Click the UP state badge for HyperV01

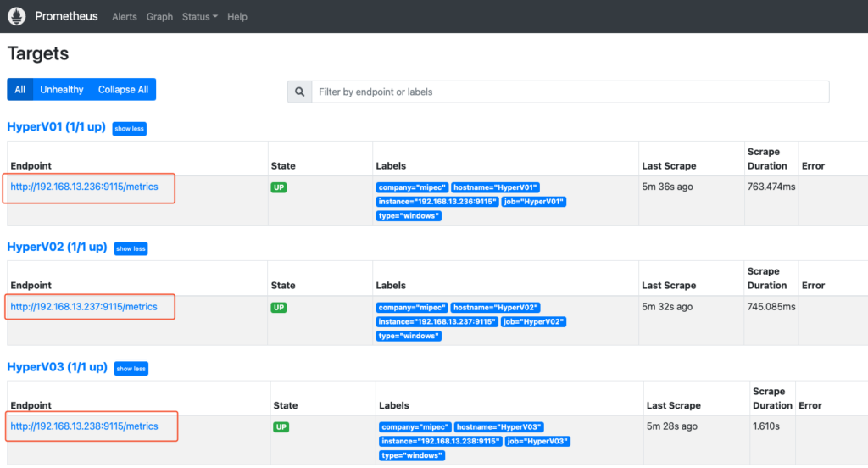coord(278,187)
